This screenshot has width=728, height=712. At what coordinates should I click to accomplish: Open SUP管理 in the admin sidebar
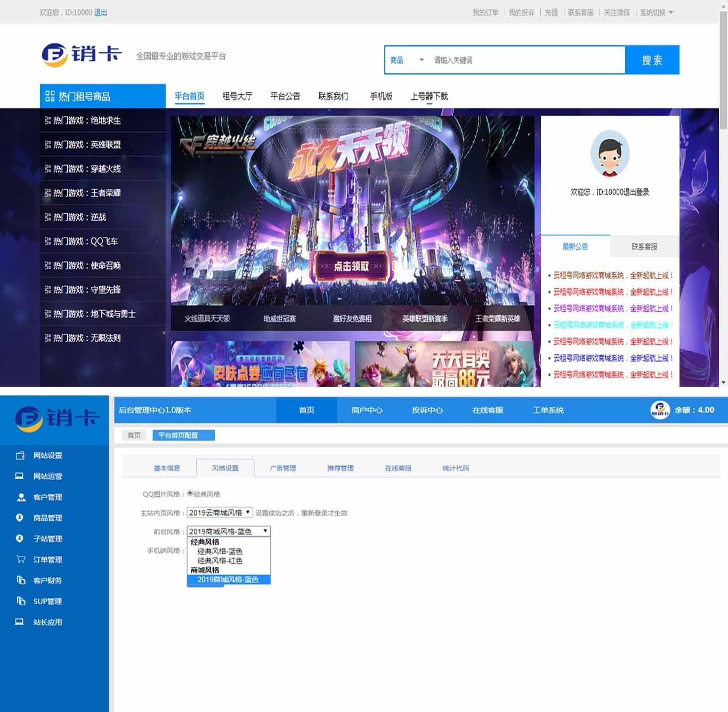pyautogui.click(x=47, y=601)
